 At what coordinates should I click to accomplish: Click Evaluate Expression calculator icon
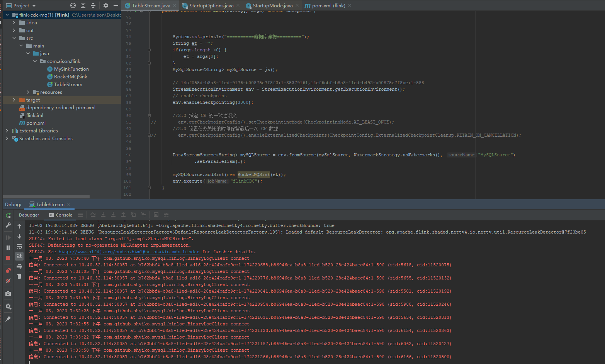tap(156, 215)
